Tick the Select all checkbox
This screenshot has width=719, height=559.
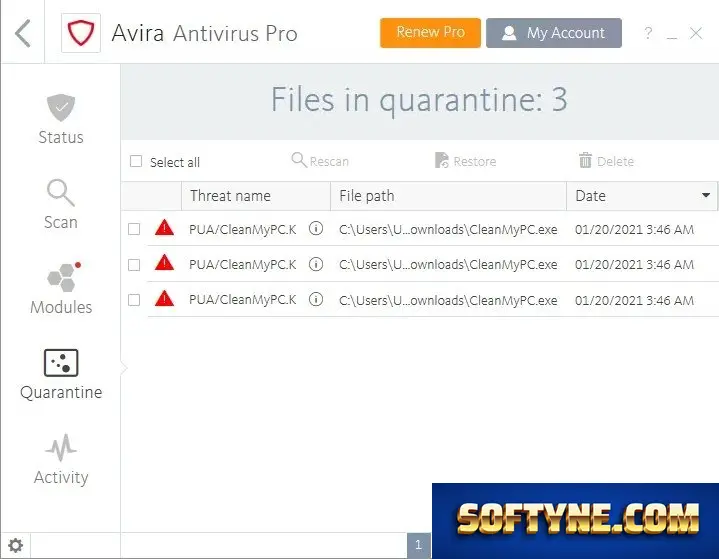[x=136, y=161]
